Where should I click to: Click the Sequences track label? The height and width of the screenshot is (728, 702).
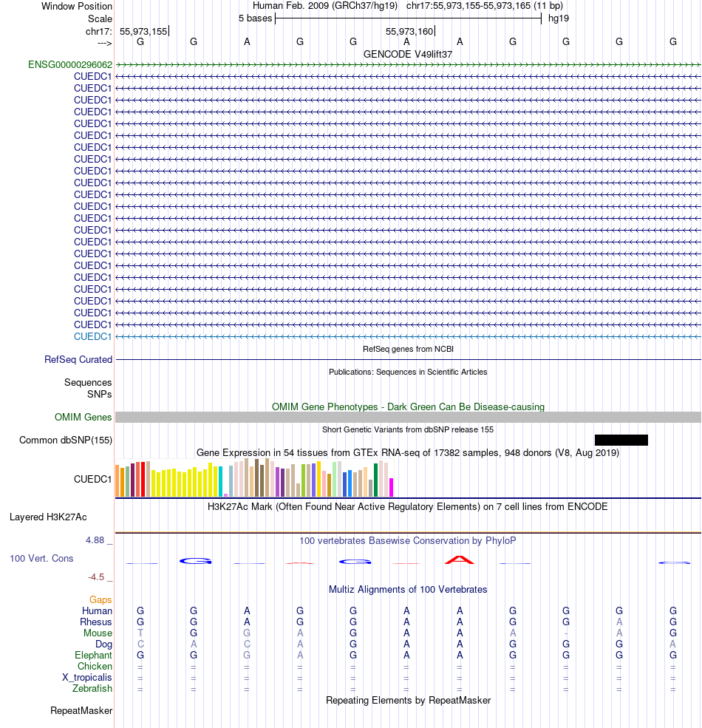pyautogui.click(x=88, y=383)
